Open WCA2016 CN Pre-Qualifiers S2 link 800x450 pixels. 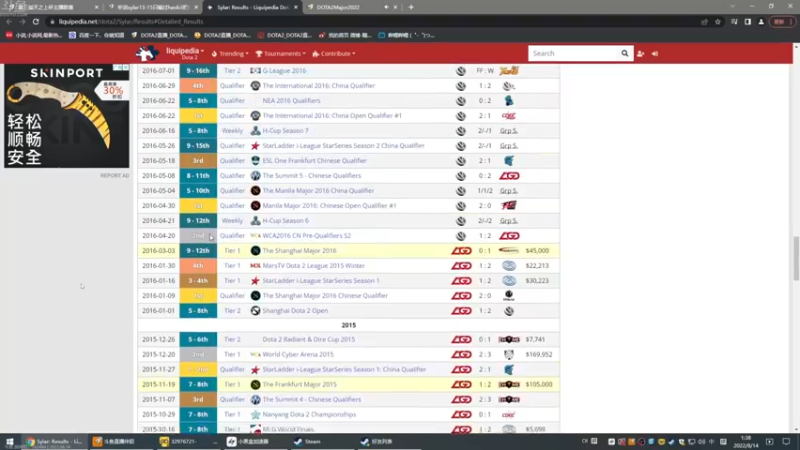pyautogui.click(x=306, y=236)
